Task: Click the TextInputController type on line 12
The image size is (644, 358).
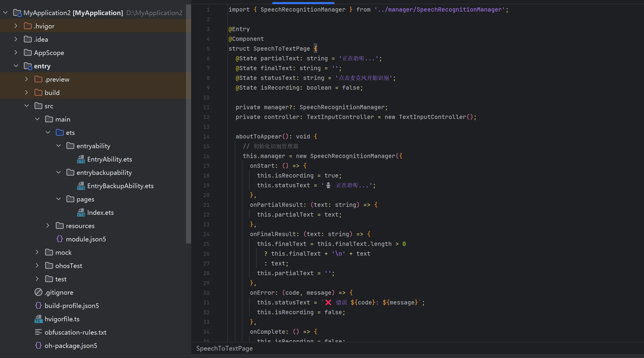Action: [340, 117]
